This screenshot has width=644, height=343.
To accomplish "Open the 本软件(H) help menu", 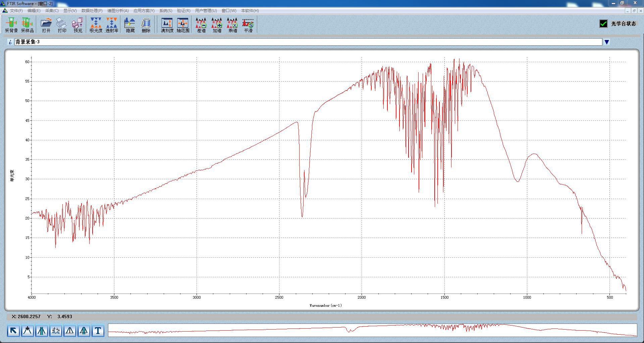I will pyautogui.click(x=250, y=11).
